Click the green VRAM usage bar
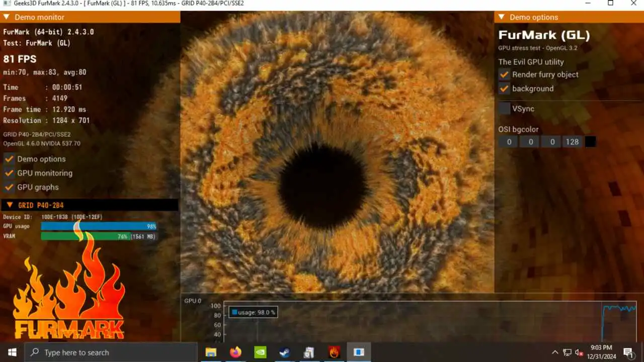 [x=86, y=236]
